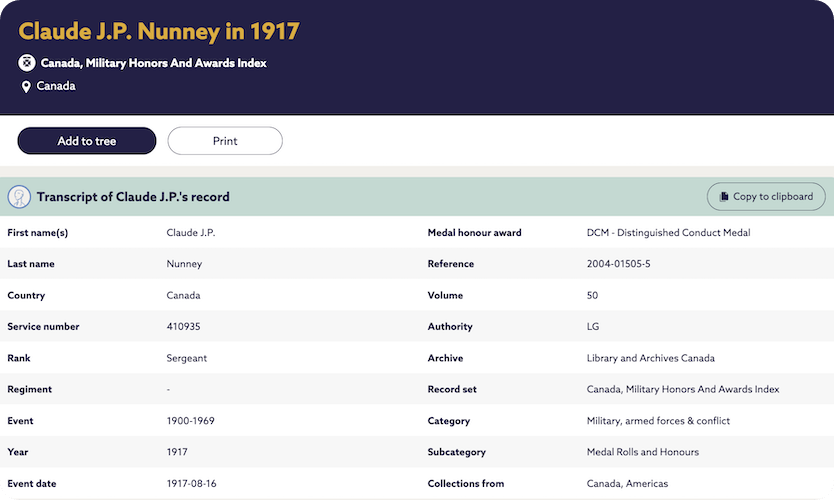Open the Canada, Military Honors And Awards Index link
834x500 pixels.
[x=153, y=63]
